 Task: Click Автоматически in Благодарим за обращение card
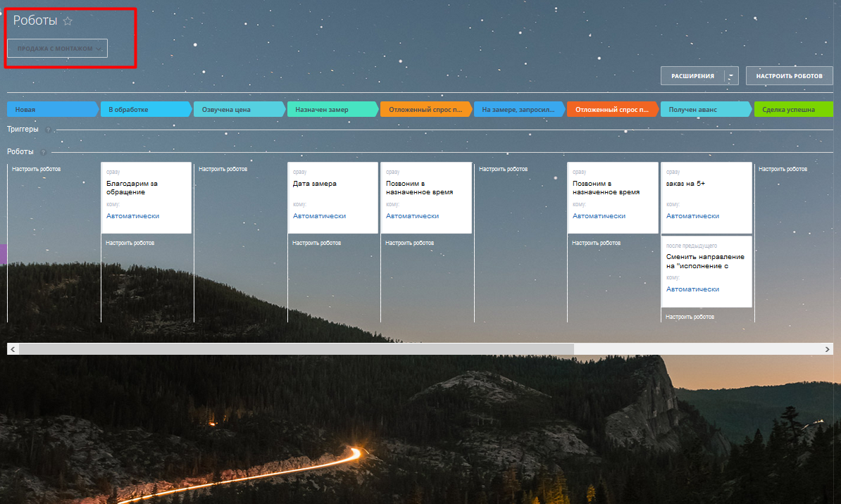(132, 216)
